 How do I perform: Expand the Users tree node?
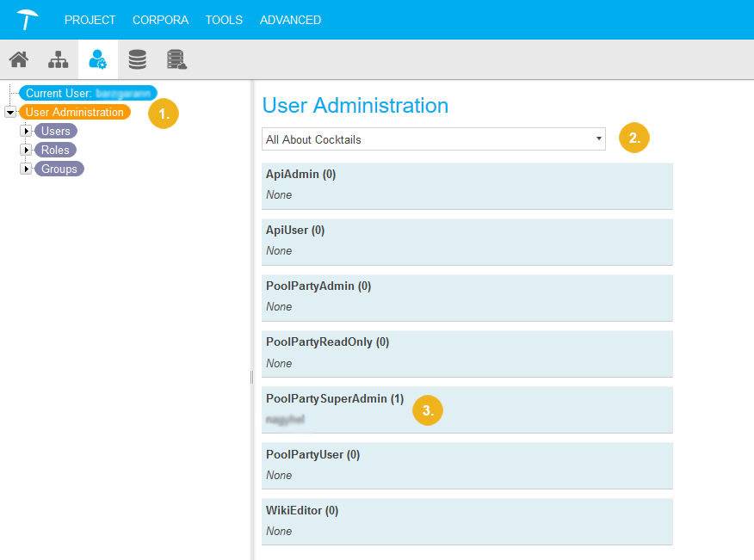coord(26,131)
